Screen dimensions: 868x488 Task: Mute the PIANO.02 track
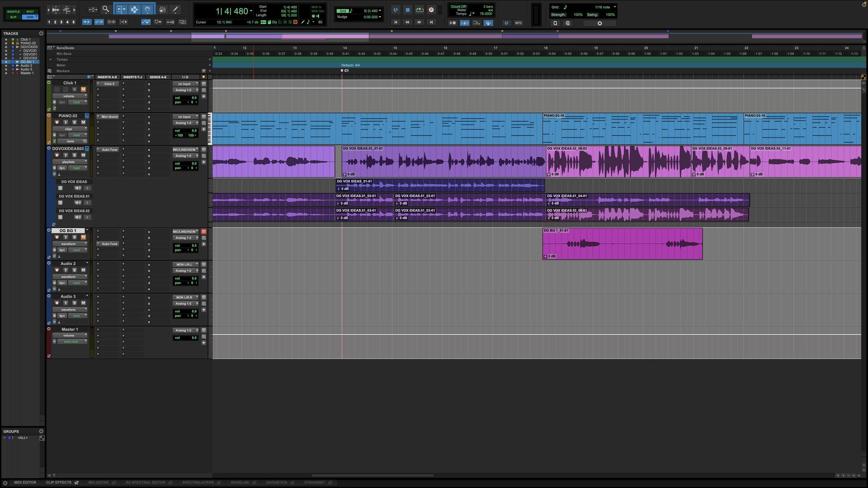(x=83, y=122)
